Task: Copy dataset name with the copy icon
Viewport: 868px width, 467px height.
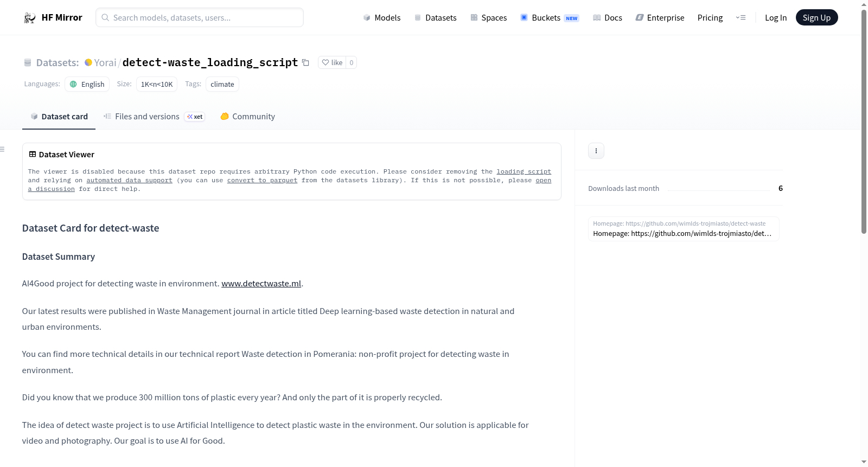Action: (x=305, y=62)
